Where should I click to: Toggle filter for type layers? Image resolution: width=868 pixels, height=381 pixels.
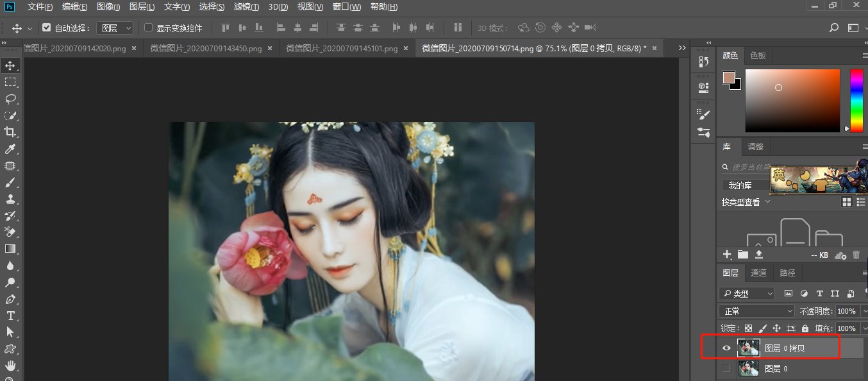tap(819, 294)
